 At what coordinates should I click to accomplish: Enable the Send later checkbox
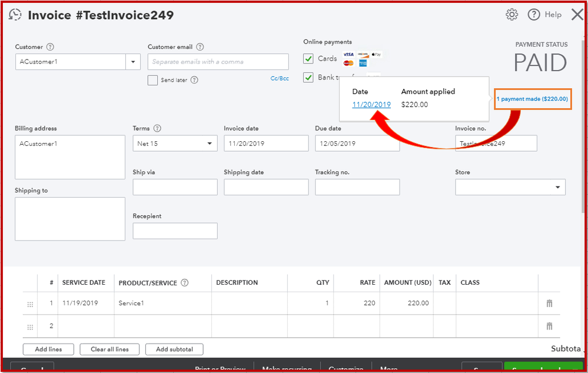[x=152, y=80]
